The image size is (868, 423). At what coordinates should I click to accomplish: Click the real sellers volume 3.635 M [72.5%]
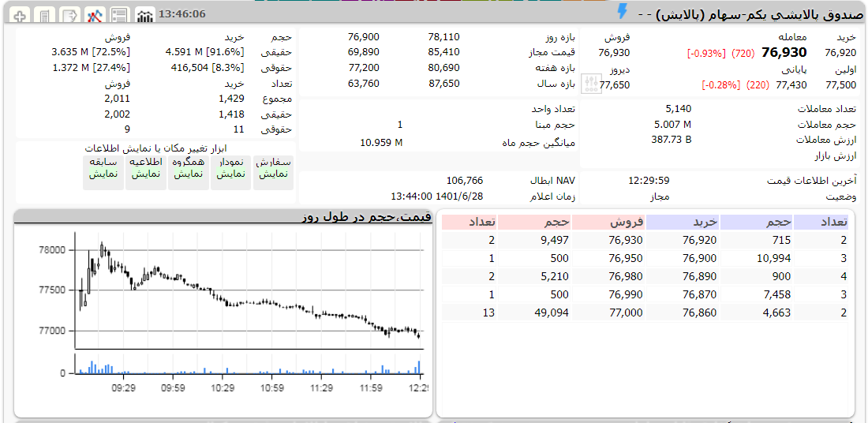[91, 53]
